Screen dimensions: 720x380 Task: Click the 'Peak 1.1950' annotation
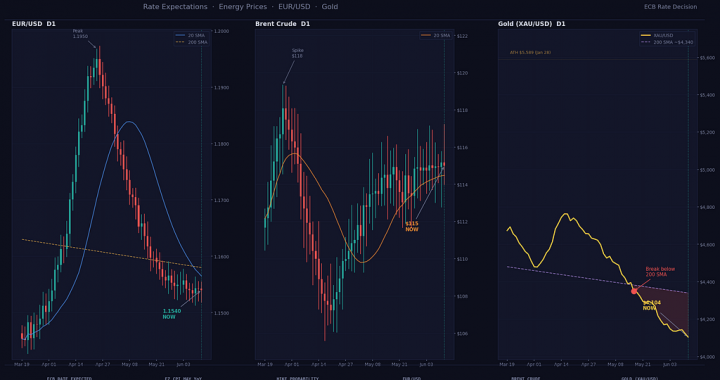tap(80, 34)
